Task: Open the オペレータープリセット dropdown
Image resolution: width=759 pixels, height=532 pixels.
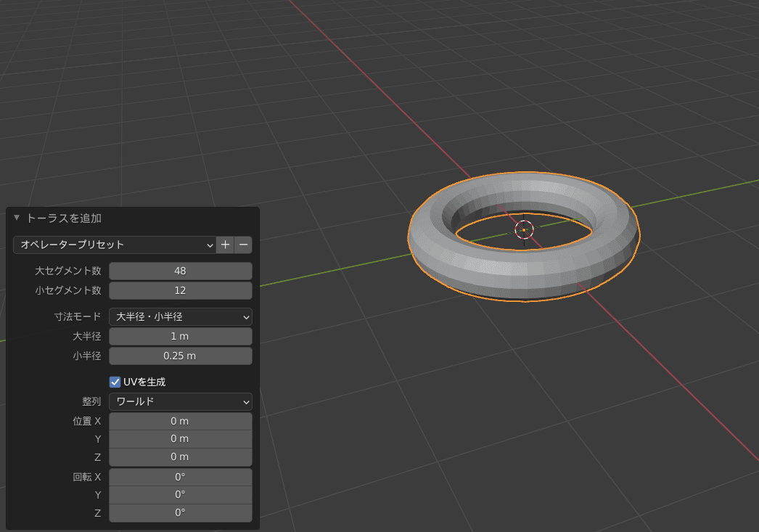Action: [x=114, y=245]
